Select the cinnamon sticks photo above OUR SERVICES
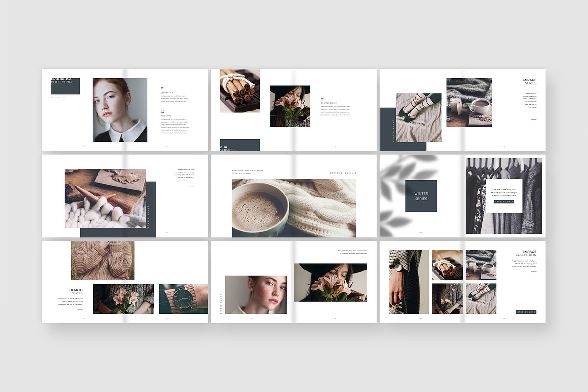This screenshot has height=392, width=588. pyautogui.click(x=240, y=91)
